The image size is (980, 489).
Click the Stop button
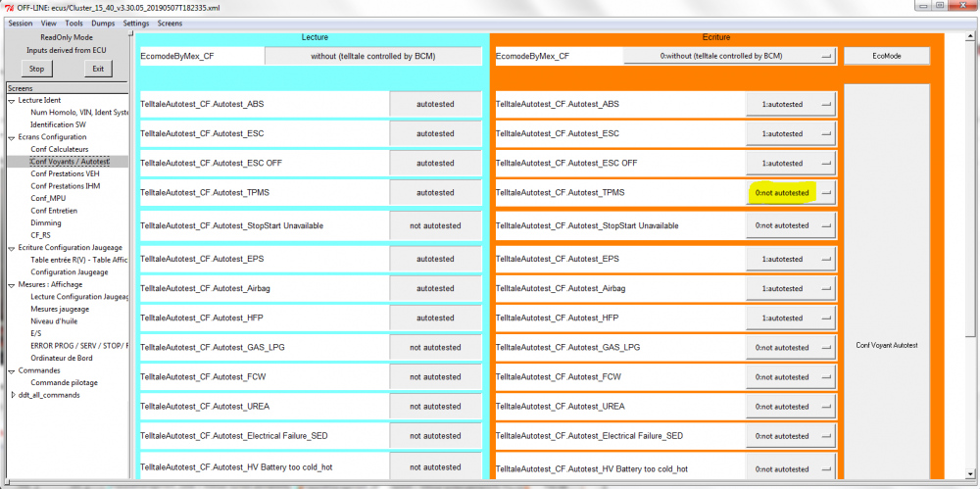37,69
